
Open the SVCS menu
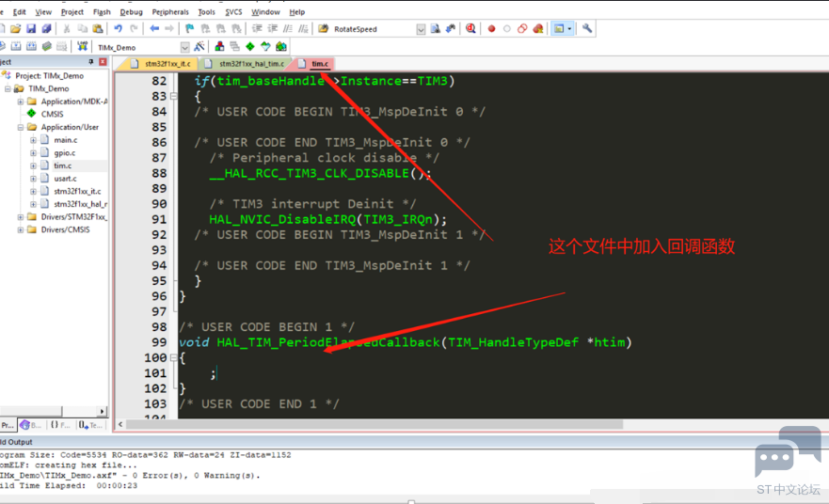click(233, 11)
